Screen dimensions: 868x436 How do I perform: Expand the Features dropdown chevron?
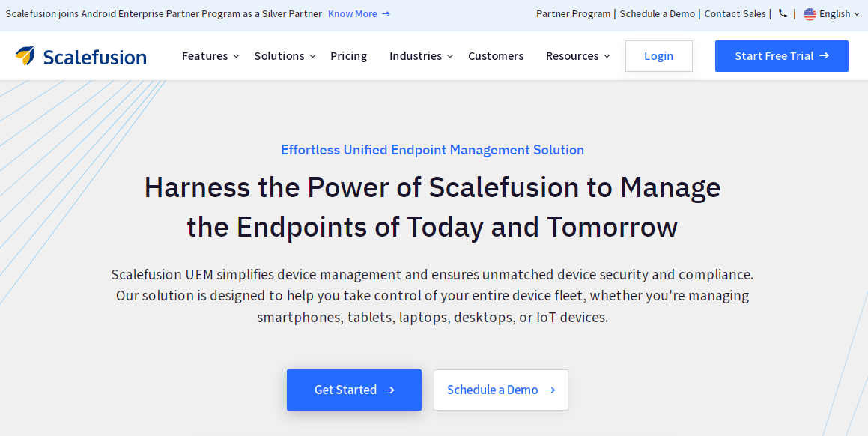tap(237, 56)
